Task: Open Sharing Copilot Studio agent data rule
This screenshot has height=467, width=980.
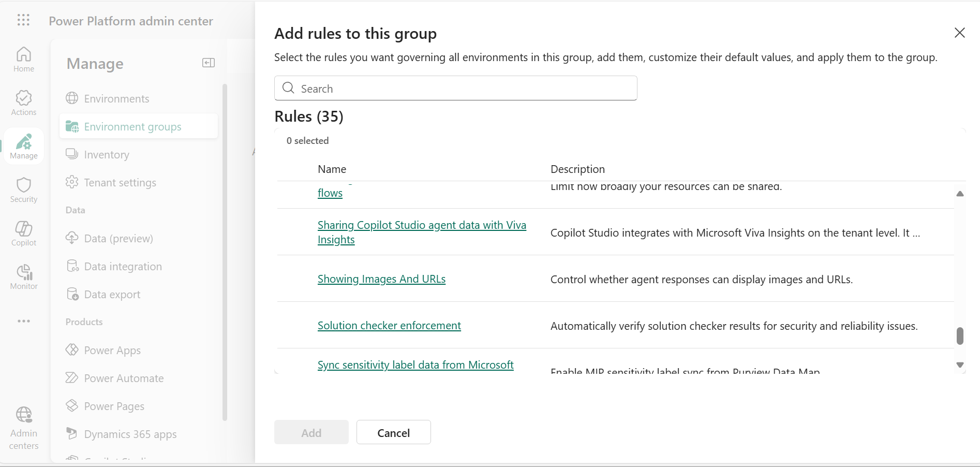Action: click(x=421, y=226)
